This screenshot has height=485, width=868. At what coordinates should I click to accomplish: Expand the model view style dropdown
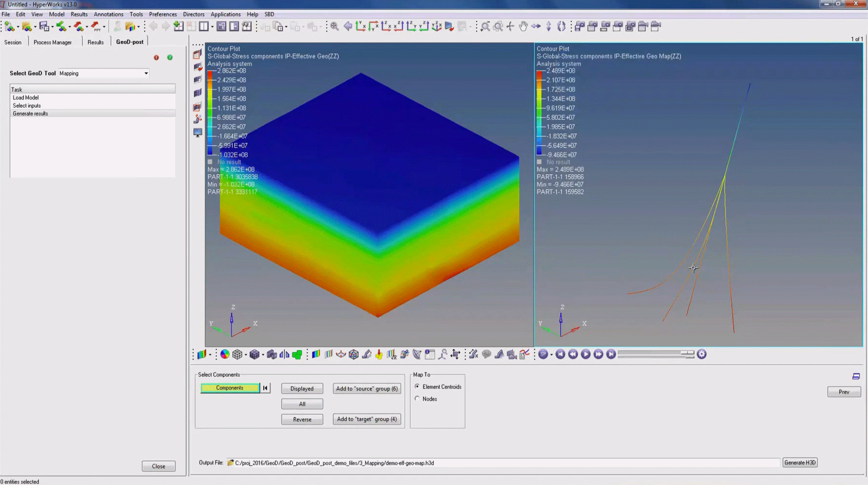tap(264, 354)
